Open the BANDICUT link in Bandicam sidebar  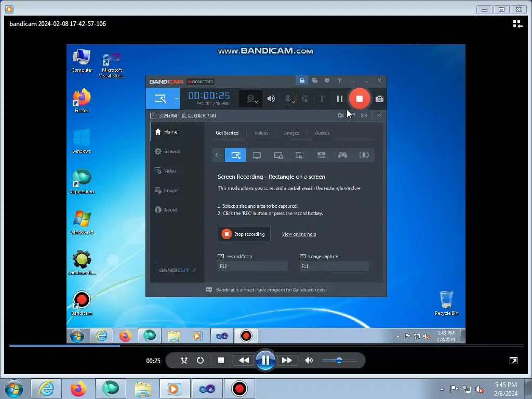coord(177,270)
